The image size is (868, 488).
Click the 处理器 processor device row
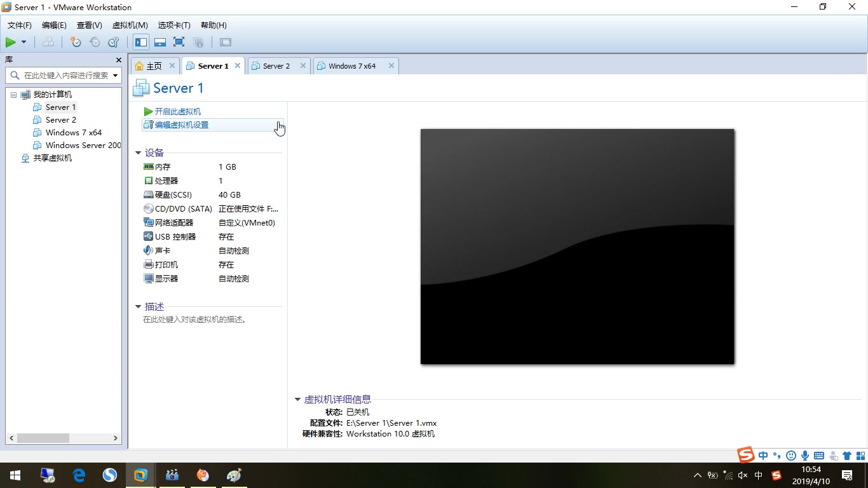click(x=212, y=181)
